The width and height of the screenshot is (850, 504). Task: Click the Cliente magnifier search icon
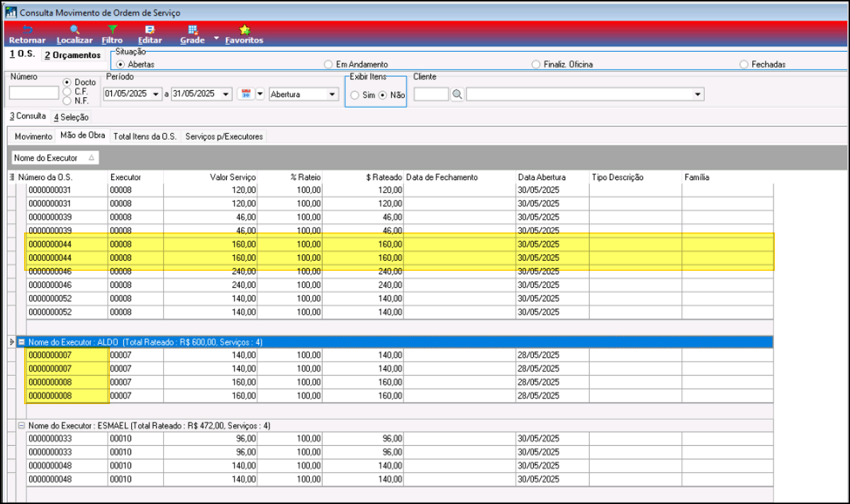tap(457, 94)
